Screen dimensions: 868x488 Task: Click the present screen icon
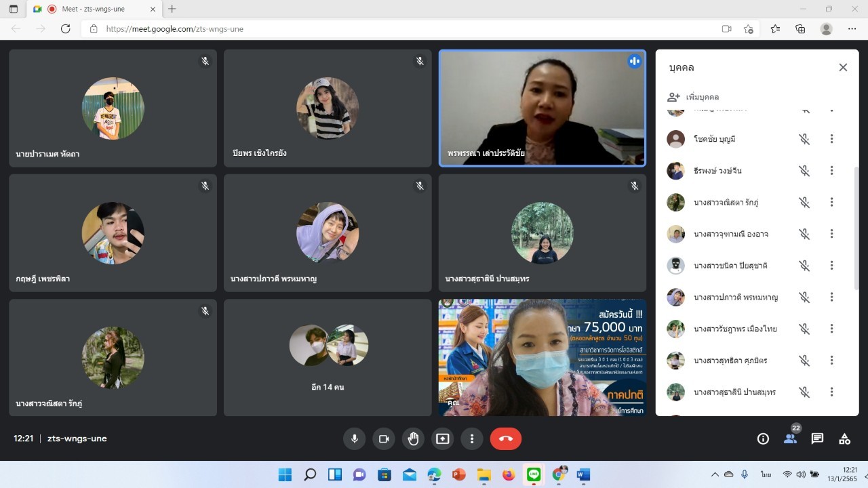[442, 439]
